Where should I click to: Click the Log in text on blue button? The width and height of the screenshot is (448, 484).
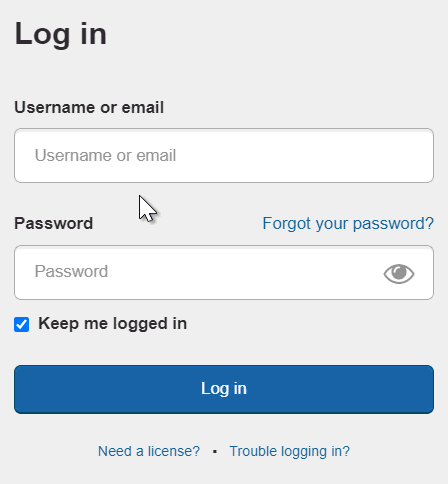224,389
